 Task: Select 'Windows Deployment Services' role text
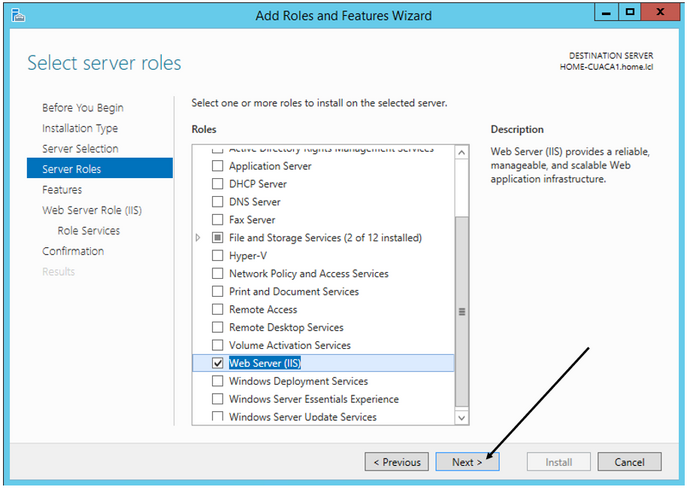(298, 381)
